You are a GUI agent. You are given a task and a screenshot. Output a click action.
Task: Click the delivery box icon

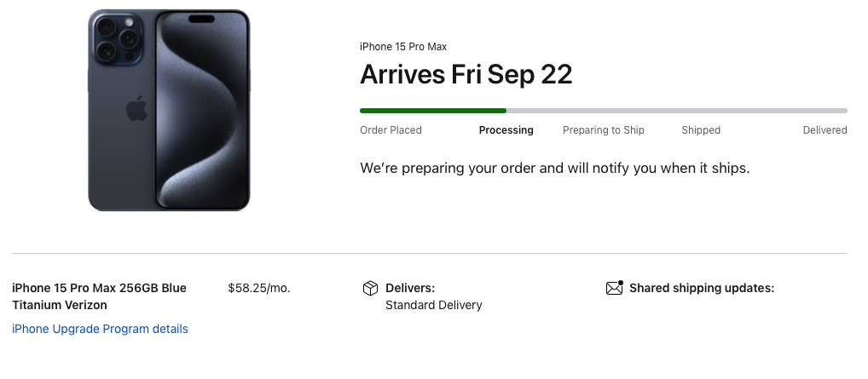(370, 289)
